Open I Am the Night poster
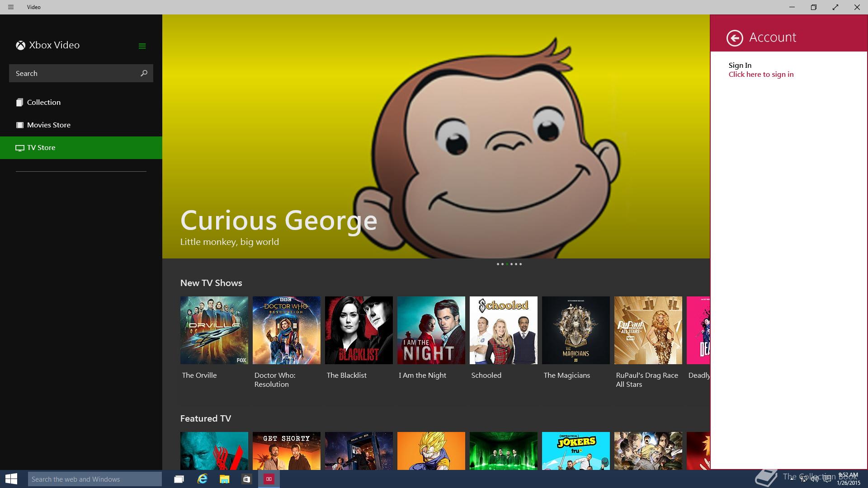The width and height of the screenshot is (868, 488). pos(431,330)
